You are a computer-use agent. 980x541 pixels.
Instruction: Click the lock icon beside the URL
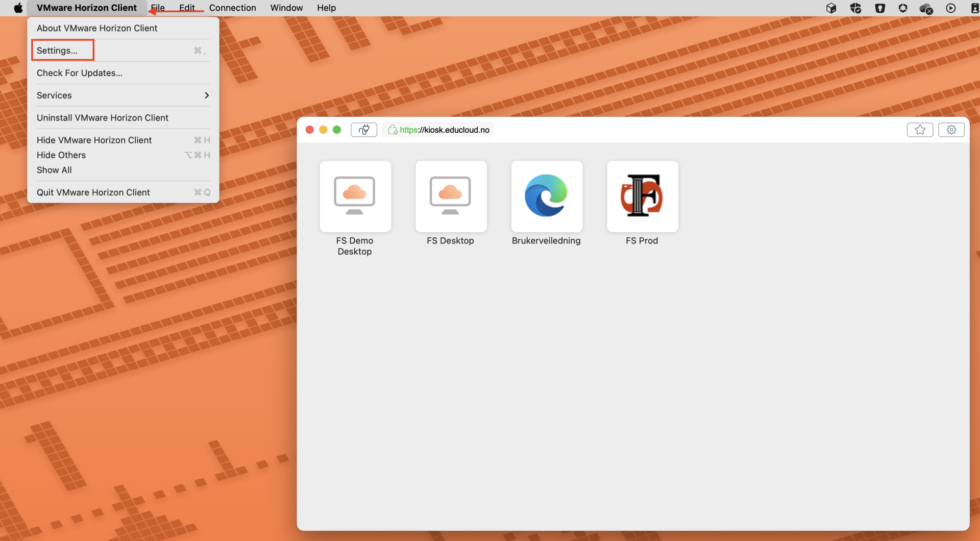click(393, 130)
